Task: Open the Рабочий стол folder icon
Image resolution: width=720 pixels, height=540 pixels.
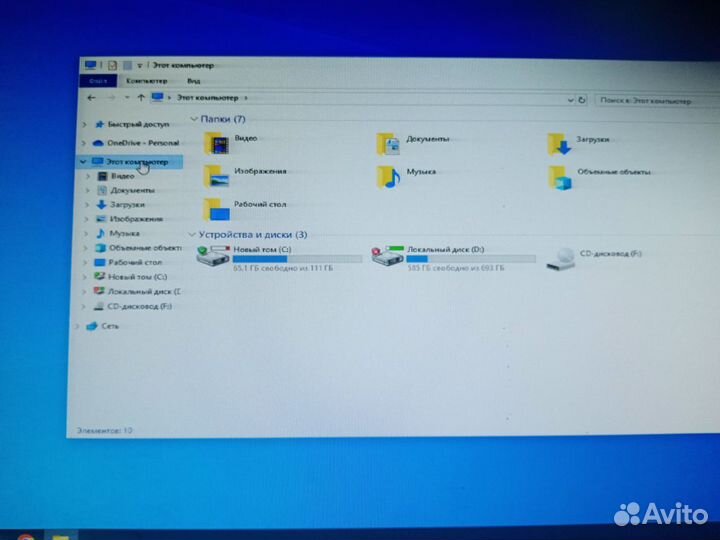Action: pos(215,207)
